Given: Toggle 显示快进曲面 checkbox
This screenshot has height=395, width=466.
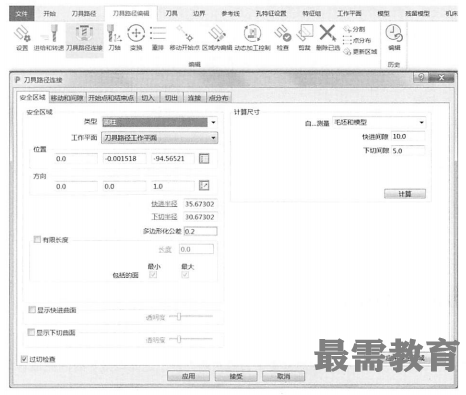Looking at the screenshot, I should pos(32,310).
